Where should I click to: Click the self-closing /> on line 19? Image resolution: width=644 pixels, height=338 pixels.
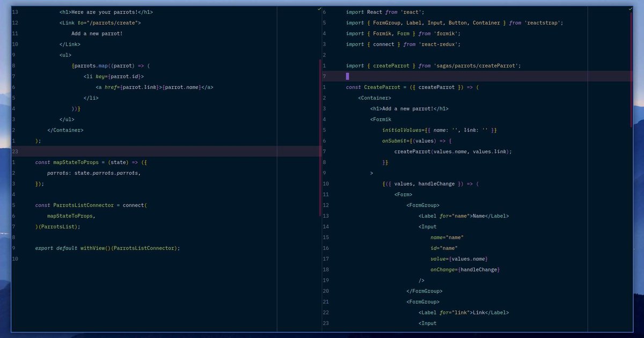coord(421,280)
